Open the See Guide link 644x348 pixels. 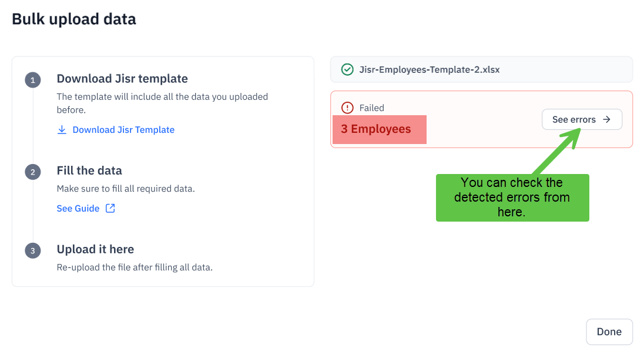pos(78,208)
